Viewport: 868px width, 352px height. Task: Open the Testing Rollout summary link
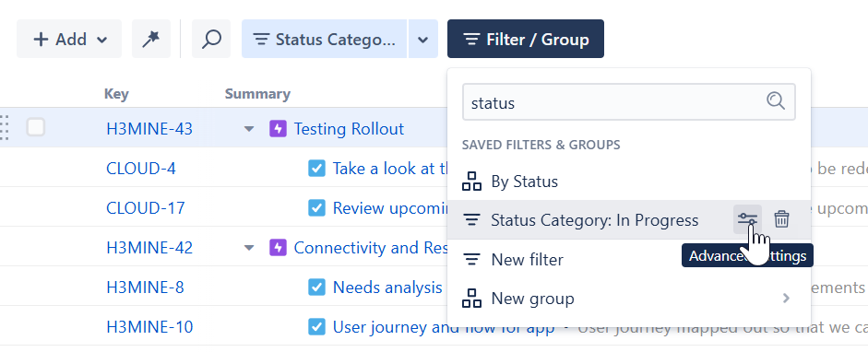point(349,129)
